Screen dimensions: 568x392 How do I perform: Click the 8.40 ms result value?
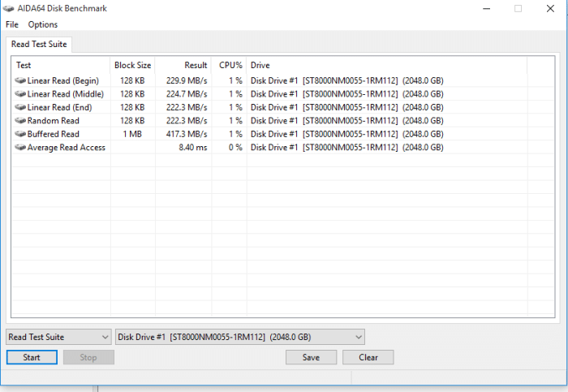193,148
